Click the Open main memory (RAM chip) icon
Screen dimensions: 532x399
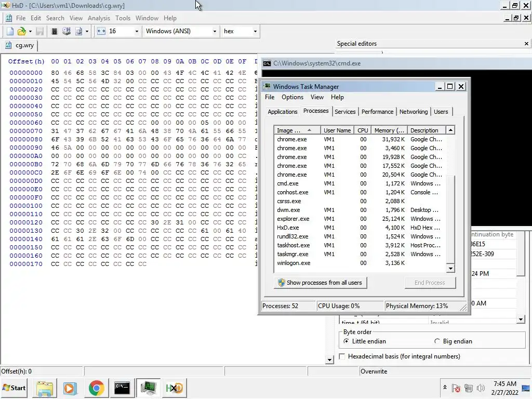coord(54,31)
